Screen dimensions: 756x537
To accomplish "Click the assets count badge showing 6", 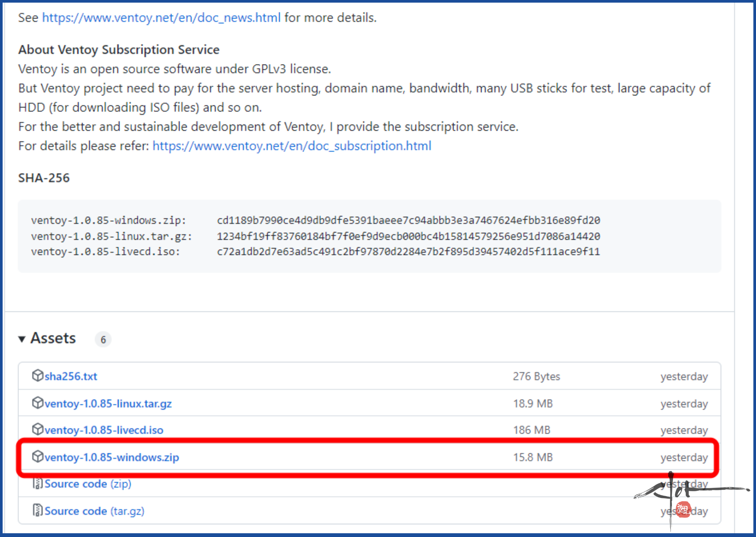I will point(103,340).
